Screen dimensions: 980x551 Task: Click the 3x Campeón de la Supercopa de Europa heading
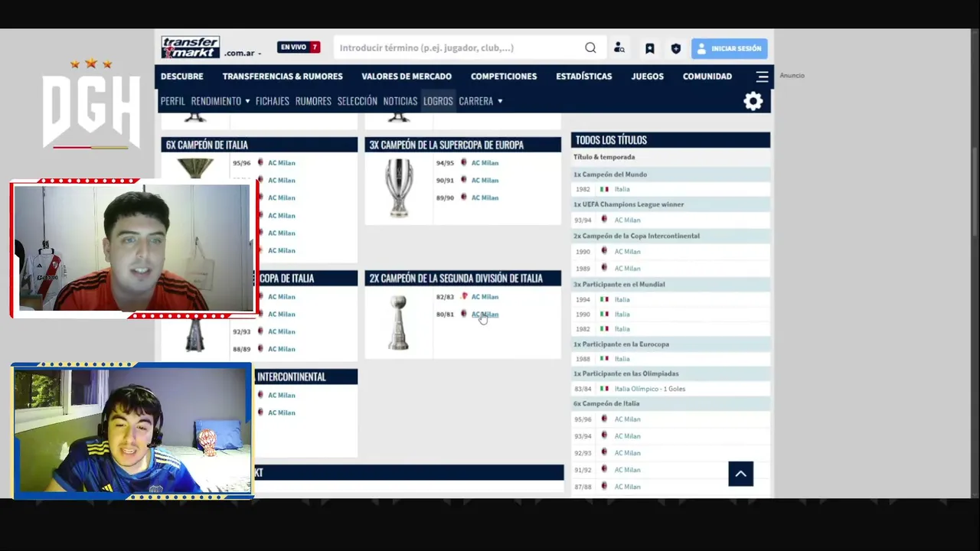click(462, 145)
